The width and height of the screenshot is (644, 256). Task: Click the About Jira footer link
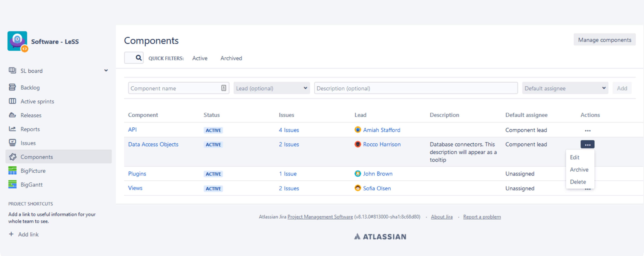[x=442, y=217]
